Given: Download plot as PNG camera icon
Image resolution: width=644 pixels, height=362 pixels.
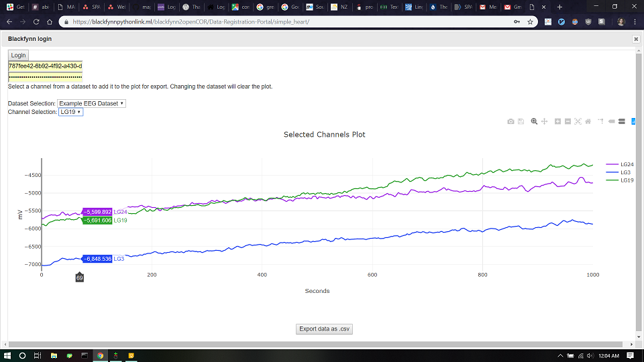Looking at the screenshot, I should click(511, 121).
